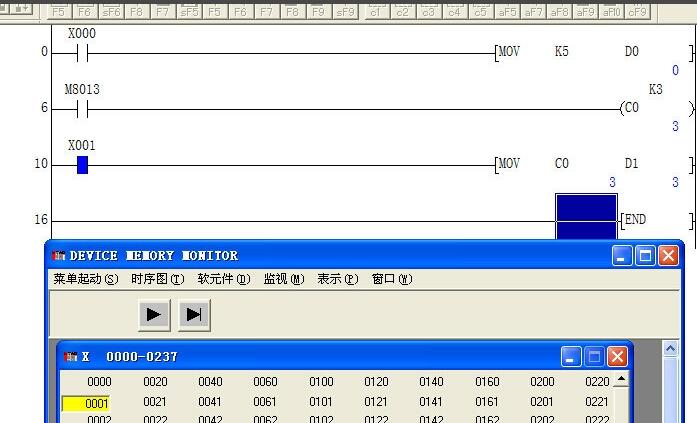Viewport: 697px width, 423px height.
Task: Expand the 窗口(W) menu
Action: tap(391, 280)
